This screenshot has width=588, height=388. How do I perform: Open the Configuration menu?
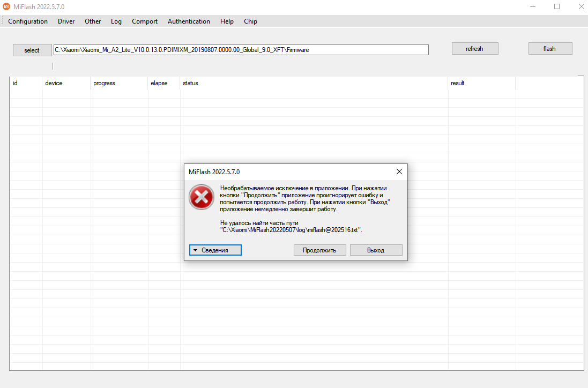[x=28, y=21]
